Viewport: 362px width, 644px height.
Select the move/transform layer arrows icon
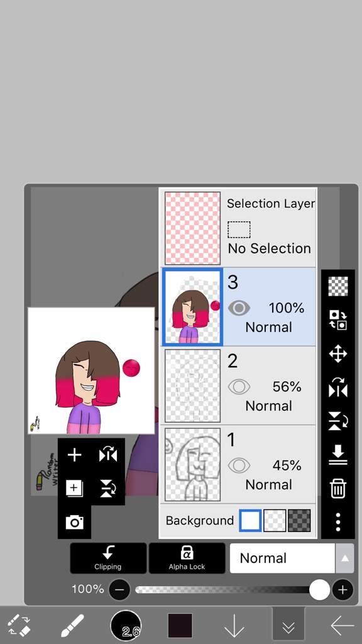coord(337,353)
